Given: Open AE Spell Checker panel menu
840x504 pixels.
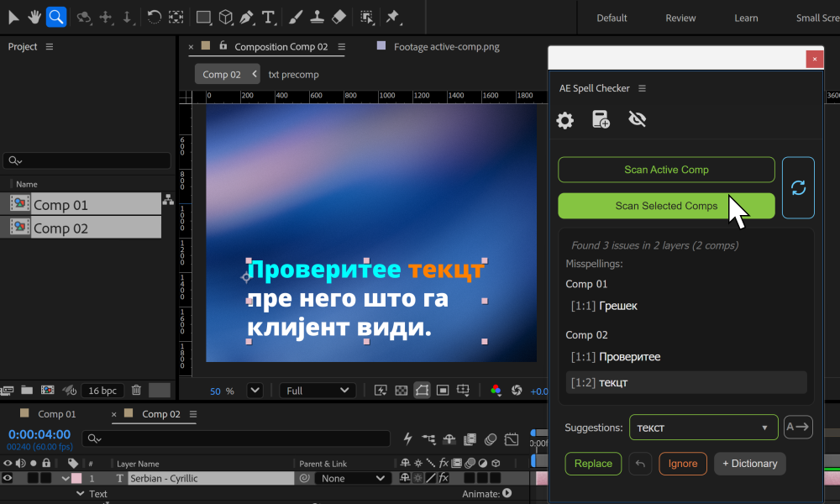Looking at the screenshot, I should tap(642, 88).
